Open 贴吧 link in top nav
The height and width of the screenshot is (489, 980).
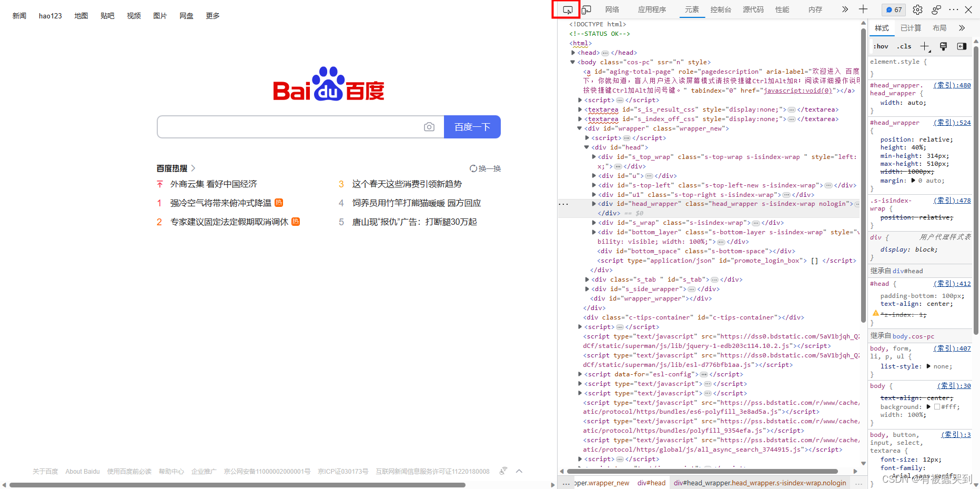click(x=107, y=16)
